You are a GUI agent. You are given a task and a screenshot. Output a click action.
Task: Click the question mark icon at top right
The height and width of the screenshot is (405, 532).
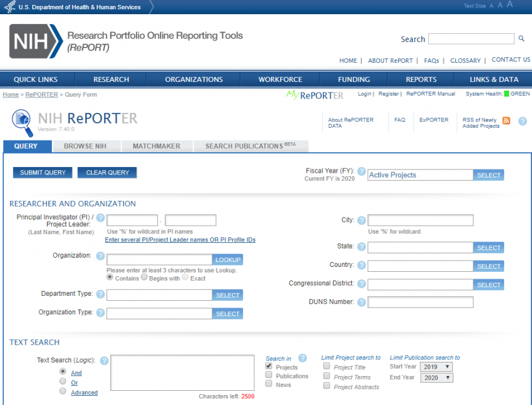pyautogui.click(x=523, y=121)
